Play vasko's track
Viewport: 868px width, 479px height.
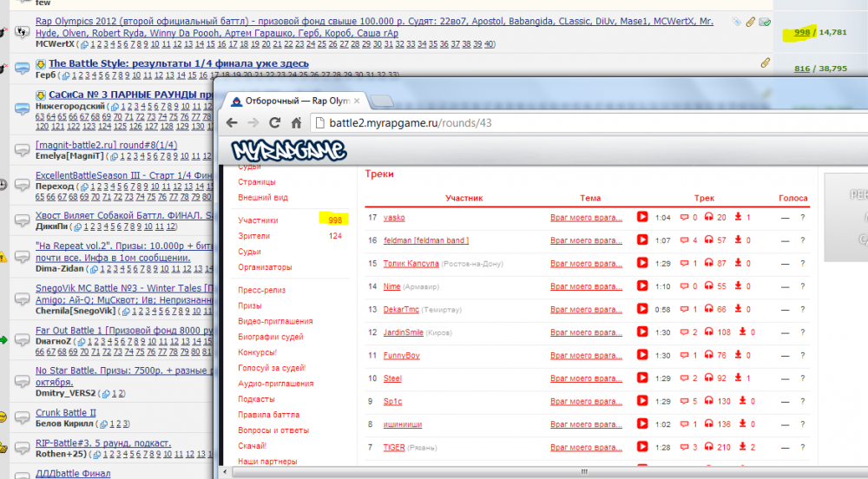click(642, 217)
